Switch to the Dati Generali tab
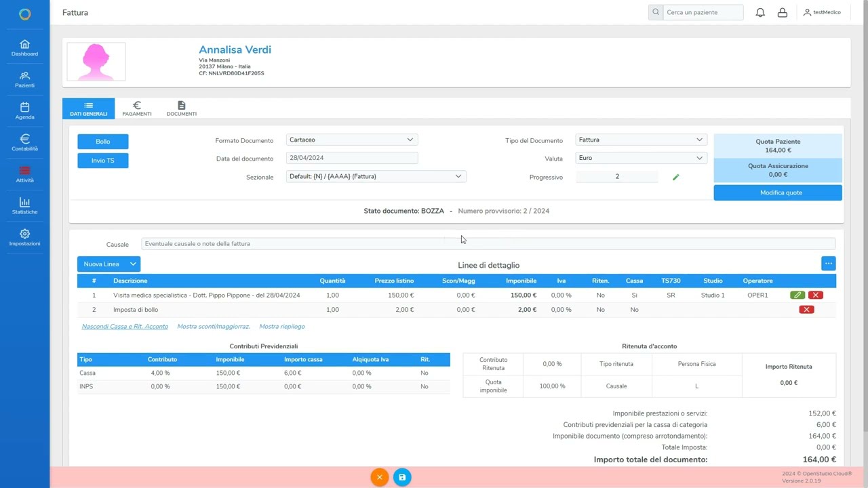Image resolution: width=868 pixels, height=488 pixels. click(x=88, y=108)
